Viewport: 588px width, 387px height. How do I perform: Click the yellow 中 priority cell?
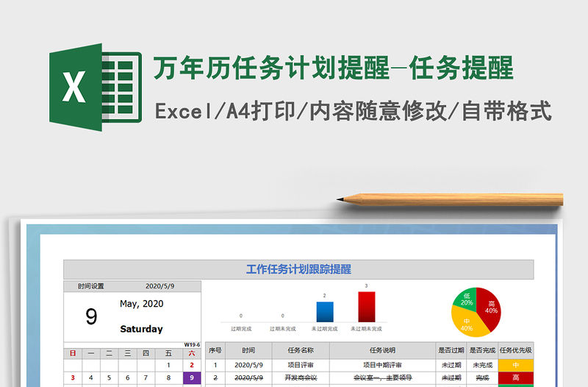coord(515,364)
